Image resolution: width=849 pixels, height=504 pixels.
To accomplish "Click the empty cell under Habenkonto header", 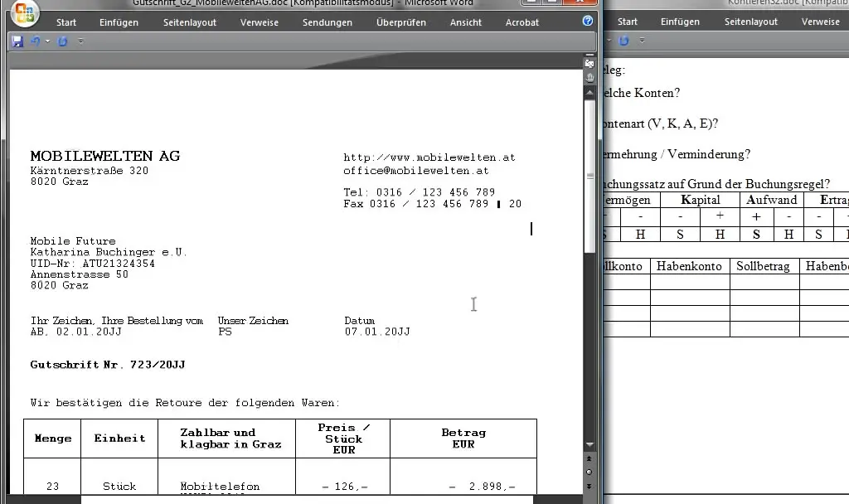I will [x=690, y=282].
